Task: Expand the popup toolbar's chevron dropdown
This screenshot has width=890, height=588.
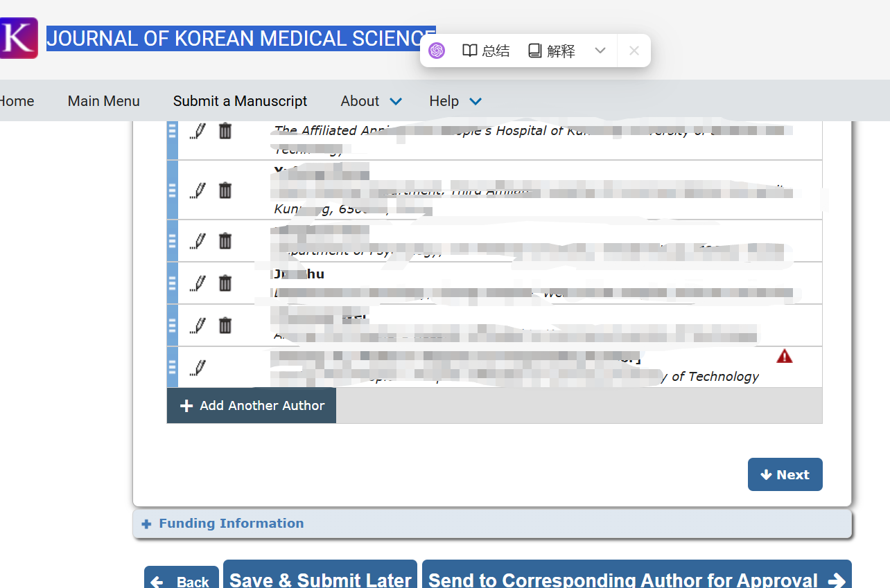Action: pos(600,51)
